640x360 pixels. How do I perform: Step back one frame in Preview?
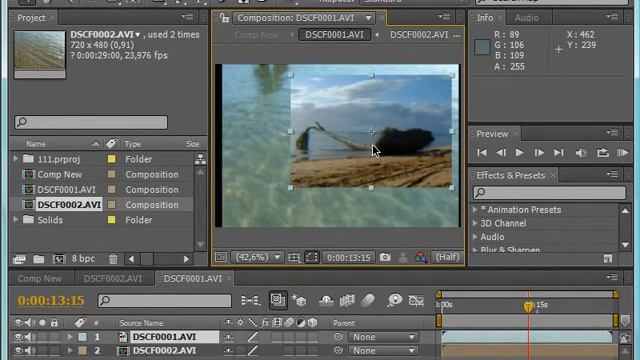tap(501, 153)
